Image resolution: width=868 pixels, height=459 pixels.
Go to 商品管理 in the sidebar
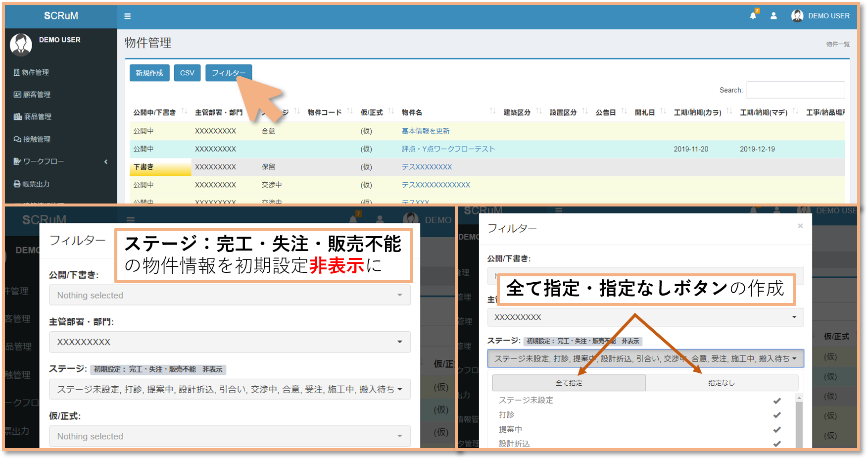pyautogui.click(x=38, y=117)
